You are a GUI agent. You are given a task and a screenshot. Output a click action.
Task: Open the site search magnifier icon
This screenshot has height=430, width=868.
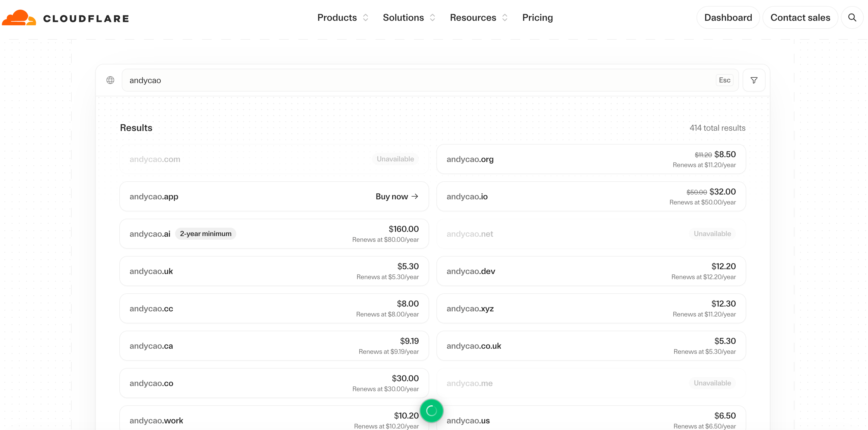click(x=852, y=17)
